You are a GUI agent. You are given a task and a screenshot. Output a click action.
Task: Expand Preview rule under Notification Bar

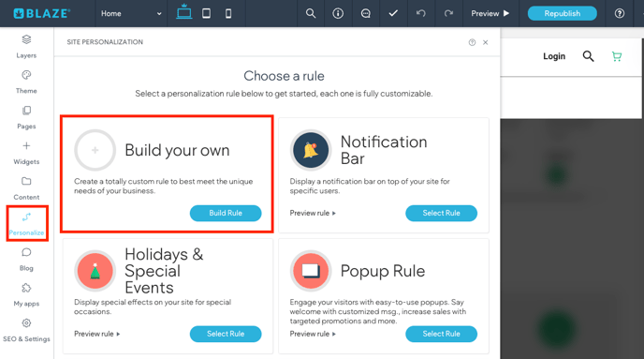pos(313,213)
